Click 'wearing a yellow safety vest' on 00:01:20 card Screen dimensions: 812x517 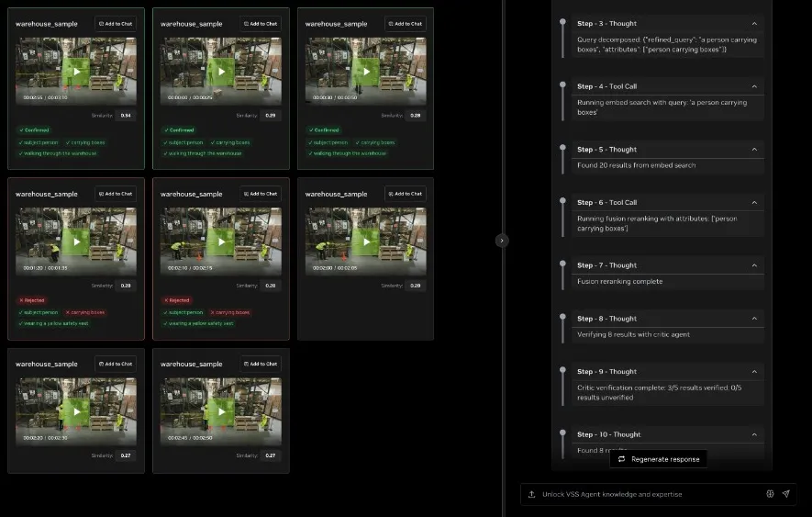(x=54, y=323)
